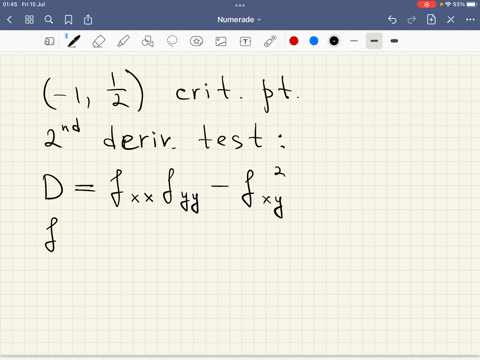Select the Highlighter tool

click(123, 41)
